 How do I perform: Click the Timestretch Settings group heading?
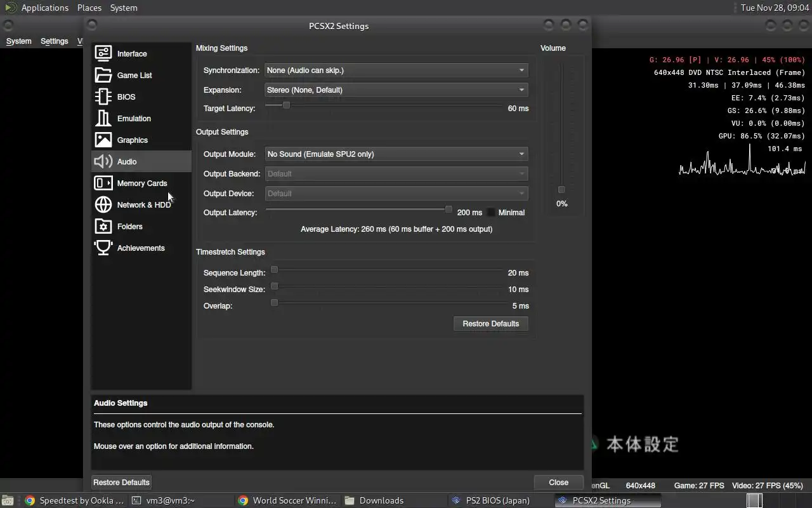point(230,252)
